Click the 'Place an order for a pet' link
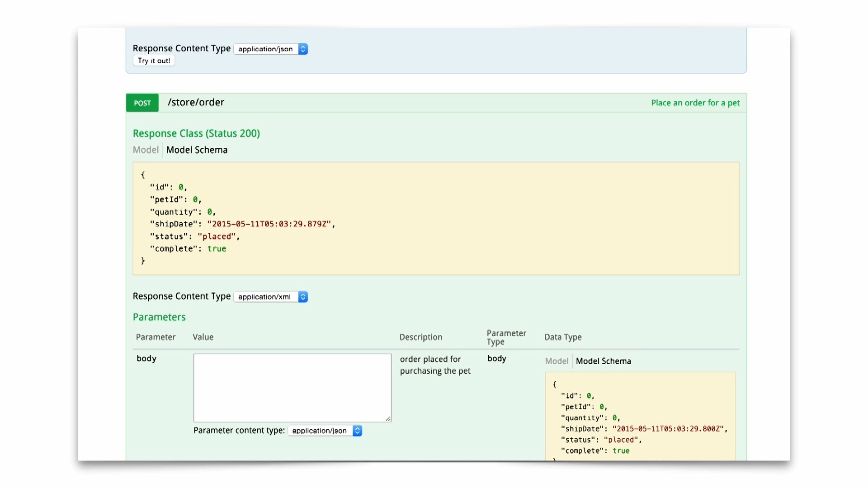868x488 pixels. point(695,103)
